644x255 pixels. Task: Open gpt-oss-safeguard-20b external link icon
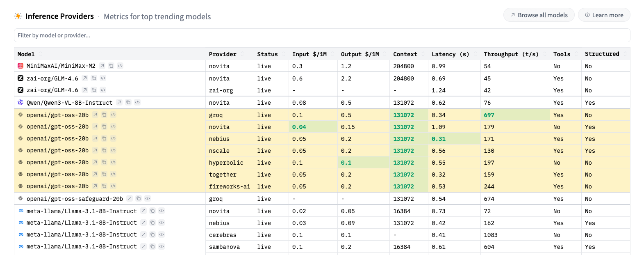[130, 198]
